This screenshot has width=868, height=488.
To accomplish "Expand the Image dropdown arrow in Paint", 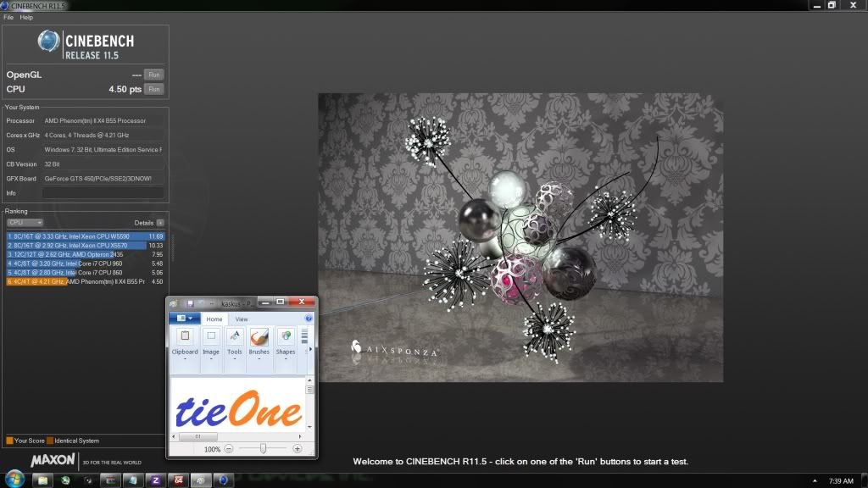I will click(x=211, y=359).
